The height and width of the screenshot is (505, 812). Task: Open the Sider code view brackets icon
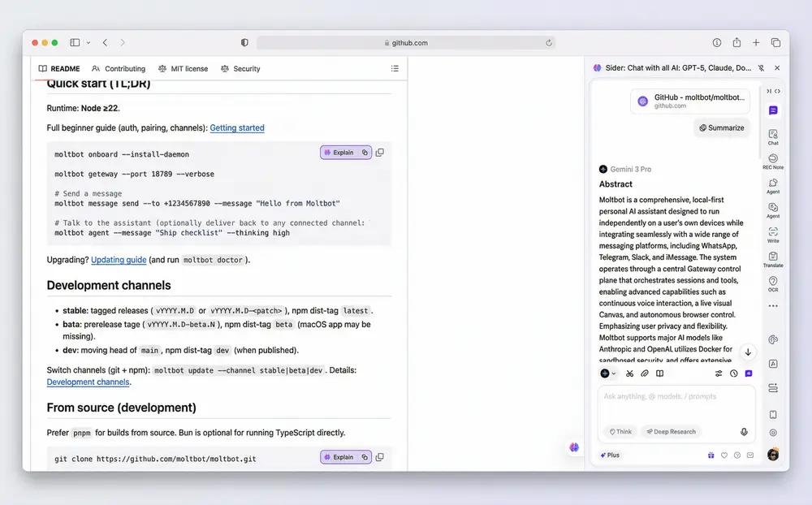click(777, 91)
